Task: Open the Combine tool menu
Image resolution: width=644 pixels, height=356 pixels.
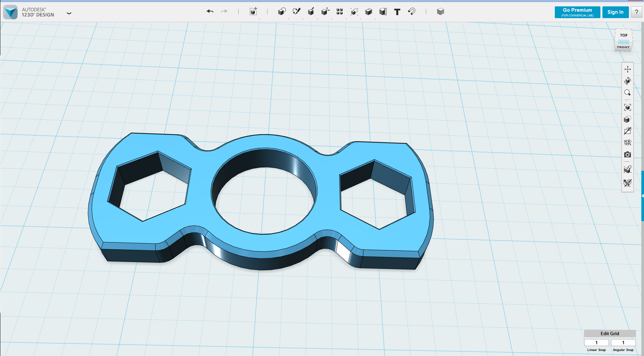Action: [368, 11]
